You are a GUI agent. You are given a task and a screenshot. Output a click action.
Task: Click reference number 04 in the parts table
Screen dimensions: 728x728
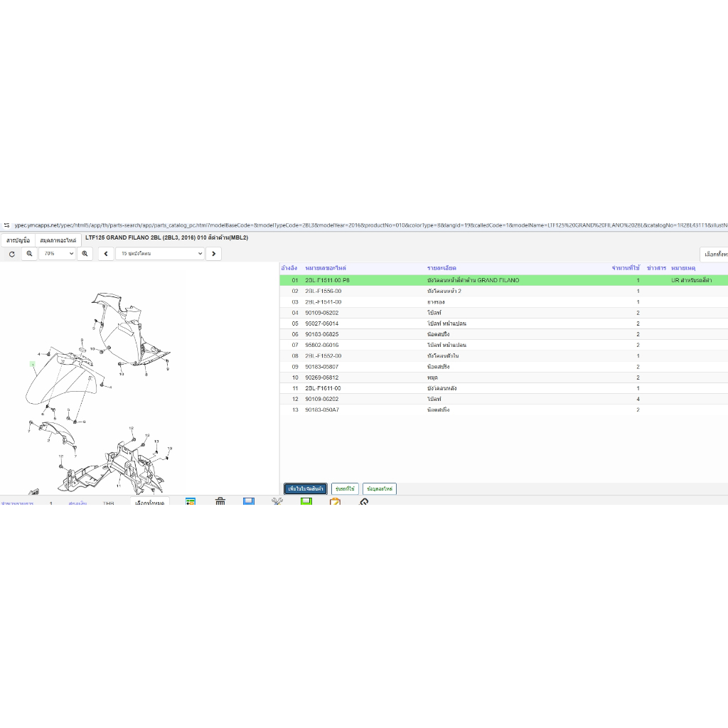pos(295,313)
